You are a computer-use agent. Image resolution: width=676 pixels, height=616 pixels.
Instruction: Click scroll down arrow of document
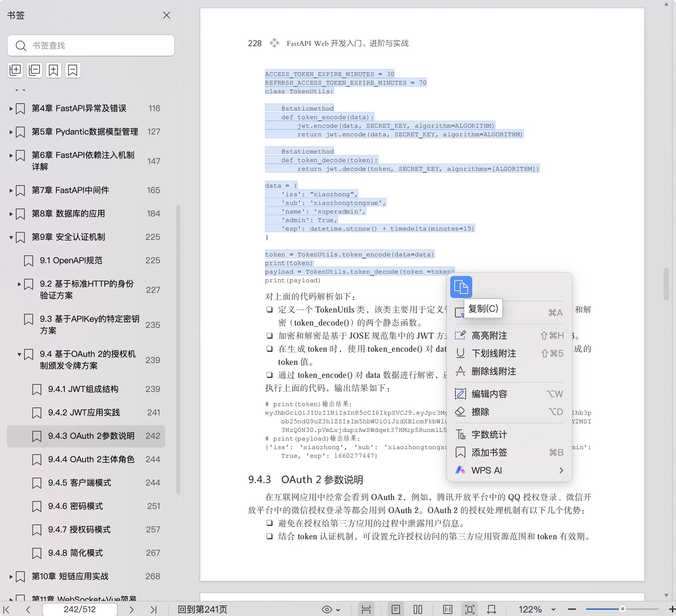666,595
